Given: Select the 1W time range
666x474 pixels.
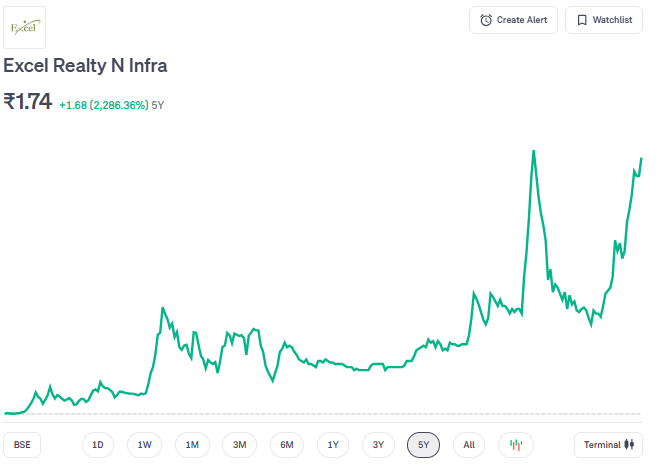Looking at the screenshot, I should pyautogui.click(x=145, y=444).
